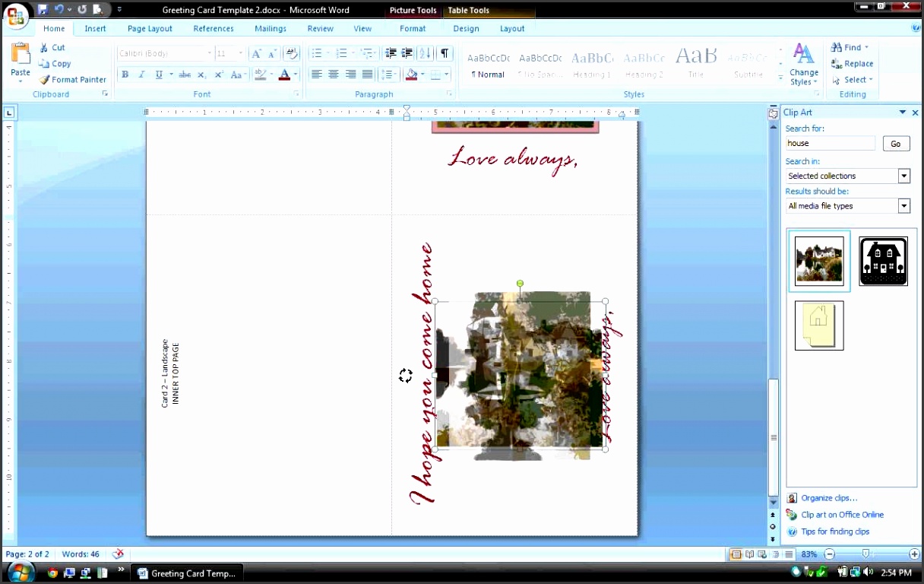
Task: Switch to the Picture Tools Format tab
Action: coord(413,28)
